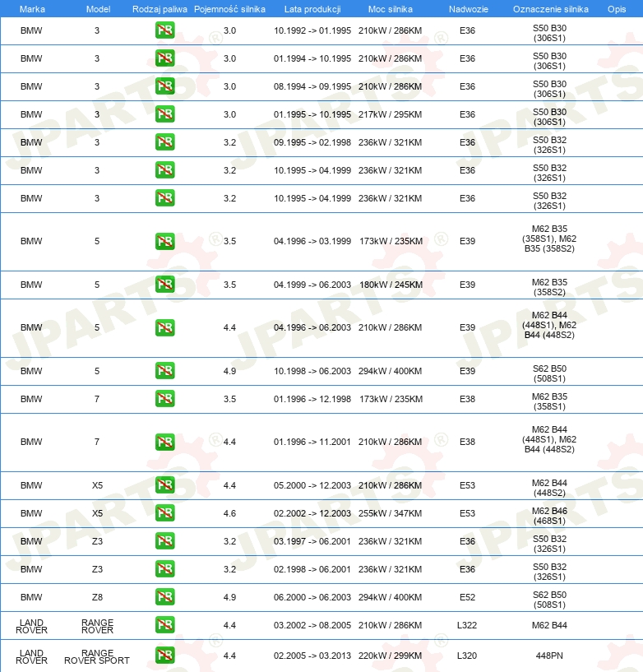Select the Moc silnika column header
Viewport: 643px width, 672px height.
[x=391, y=9]
